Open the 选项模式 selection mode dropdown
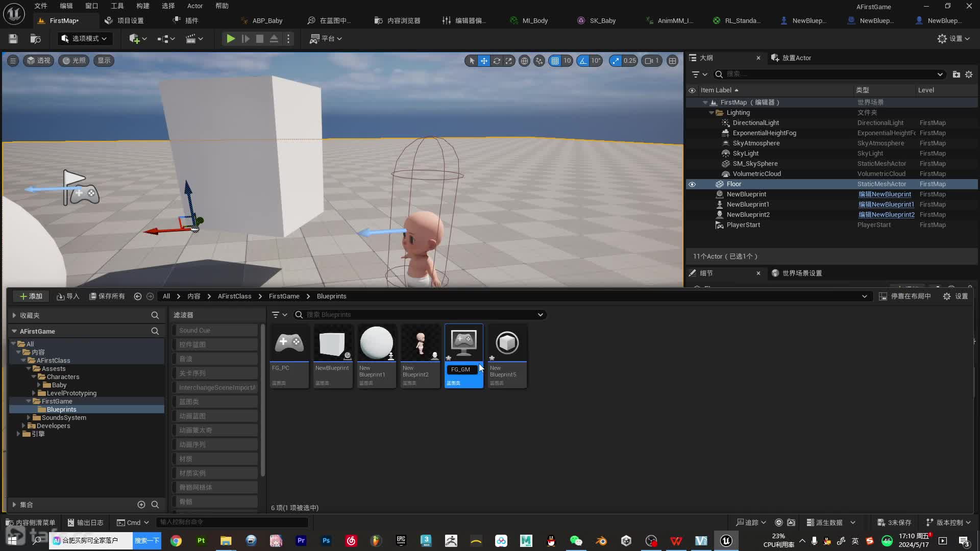The width and height of the screenshot is (980, 551). pyautogui.click(x=84, y=39)
